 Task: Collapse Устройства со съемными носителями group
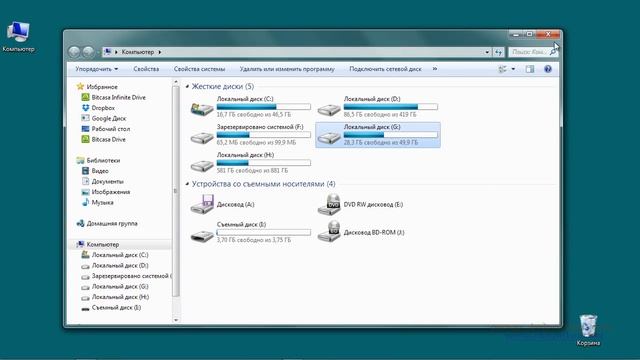pos(187,184)
